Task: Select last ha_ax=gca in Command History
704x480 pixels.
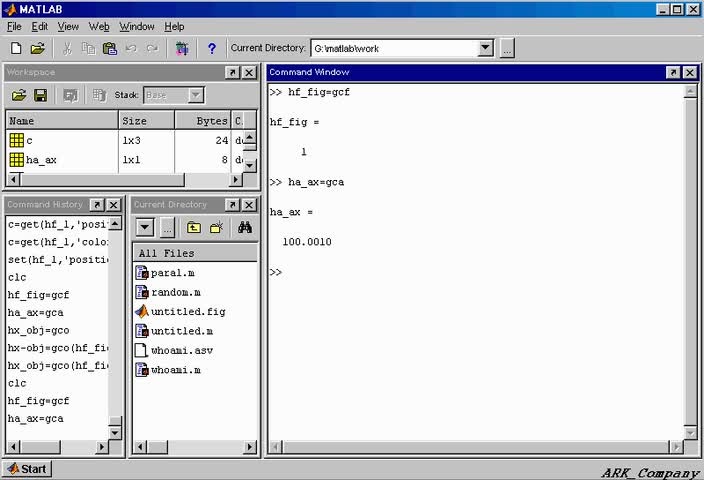Action: point(35,418)
